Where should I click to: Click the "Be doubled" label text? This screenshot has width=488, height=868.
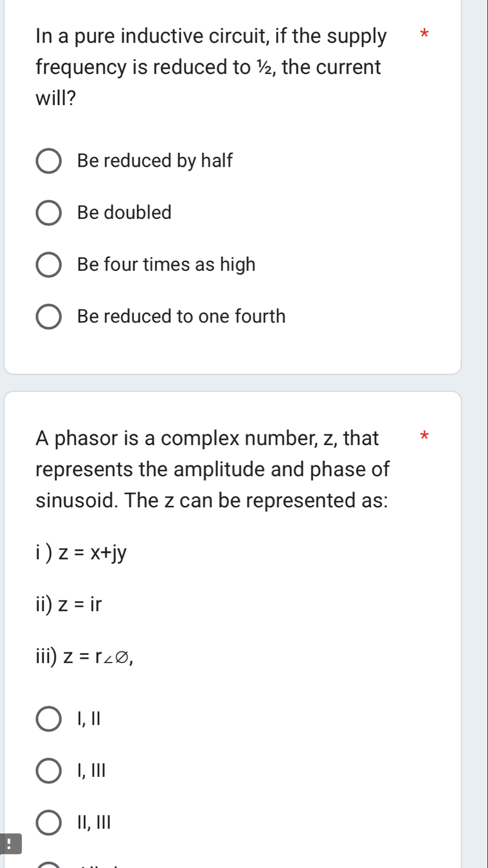(124, 213)
